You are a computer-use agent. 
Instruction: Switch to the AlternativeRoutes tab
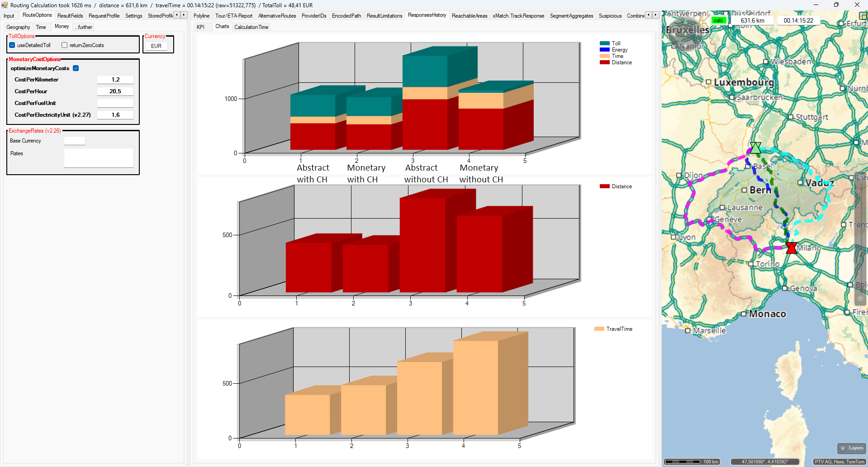coord(277,16)
